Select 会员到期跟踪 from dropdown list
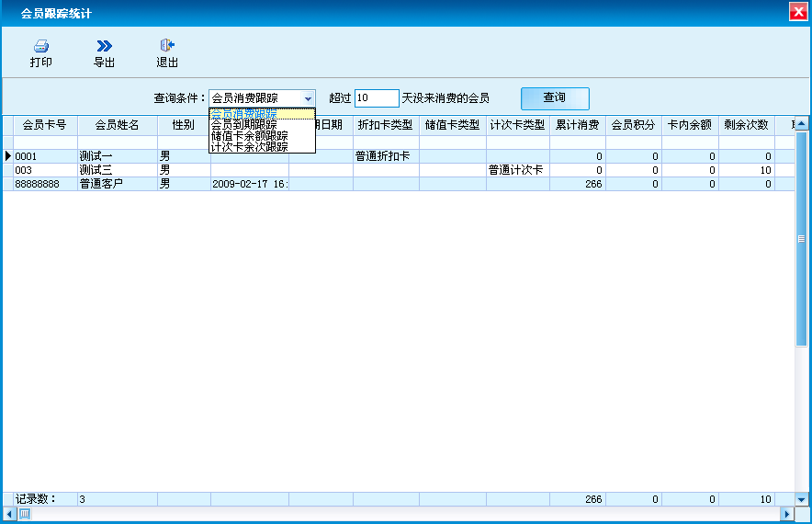 [244, 125]
